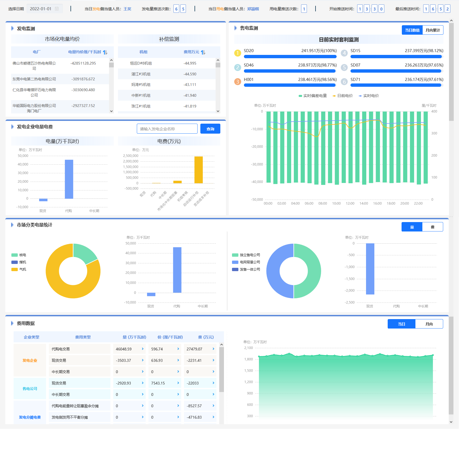
Task: Toggle 日前电价 legend series
Action: pos(342,96)
